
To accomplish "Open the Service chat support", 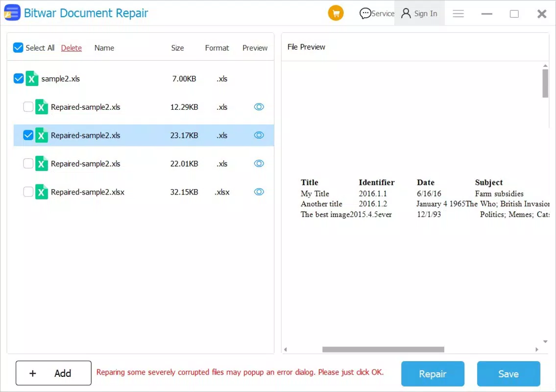I will tap(377, 14).
